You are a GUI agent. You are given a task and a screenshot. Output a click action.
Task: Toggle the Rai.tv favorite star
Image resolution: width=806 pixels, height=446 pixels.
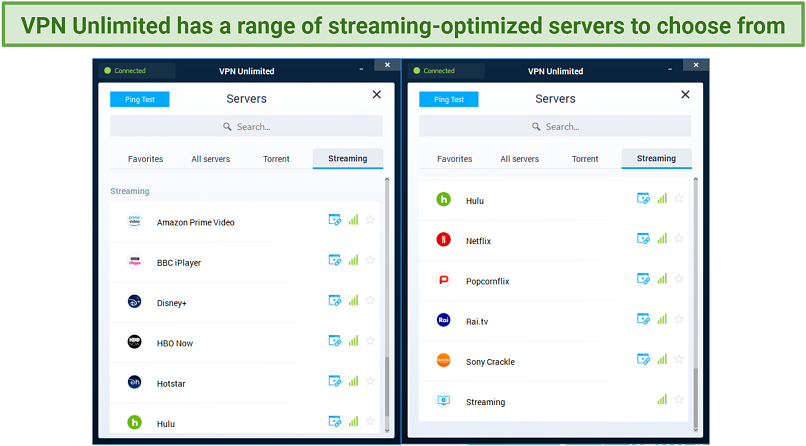(679, 319)
